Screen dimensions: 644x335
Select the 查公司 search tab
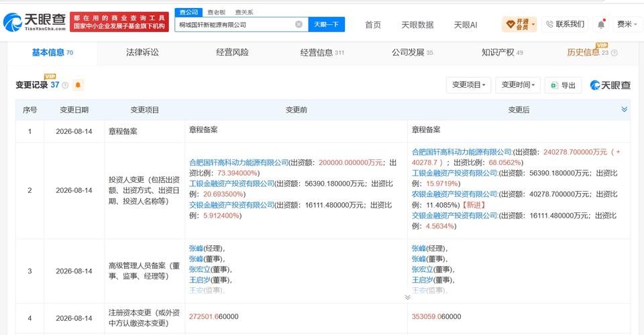189,12
